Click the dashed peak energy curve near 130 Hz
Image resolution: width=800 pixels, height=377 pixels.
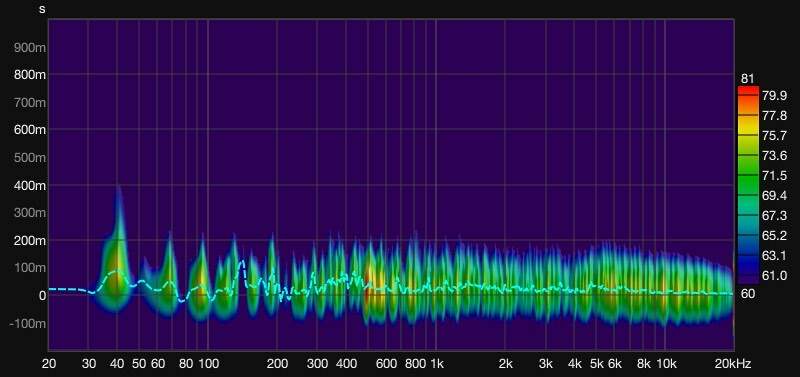[242, 264]
